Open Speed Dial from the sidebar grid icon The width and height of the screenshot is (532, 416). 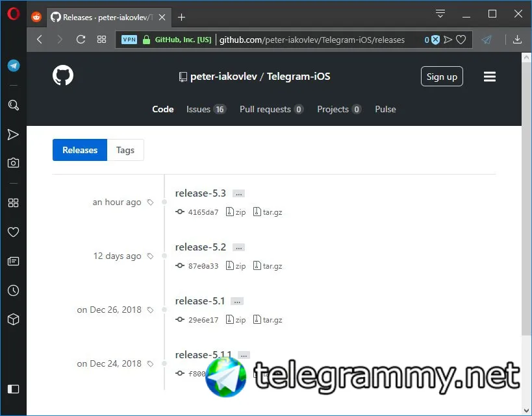(x=13, y=202)
